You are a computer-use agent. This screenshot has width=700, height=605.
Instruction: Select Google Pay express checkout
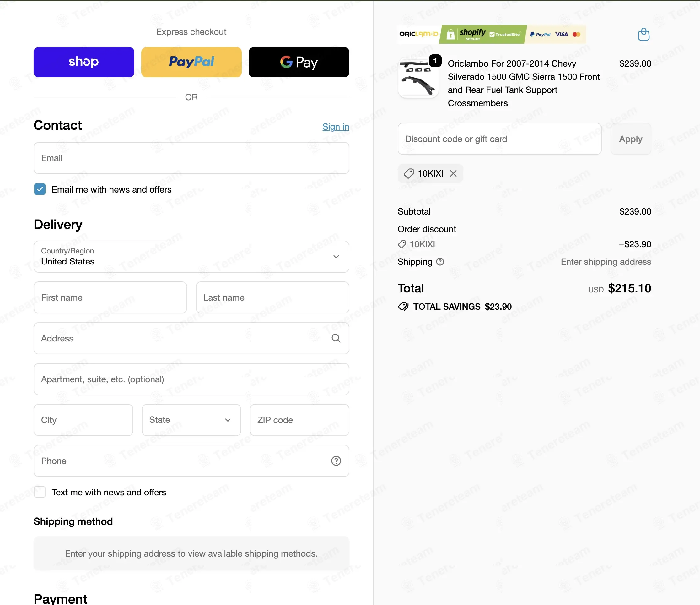click(x=299, y=62)
